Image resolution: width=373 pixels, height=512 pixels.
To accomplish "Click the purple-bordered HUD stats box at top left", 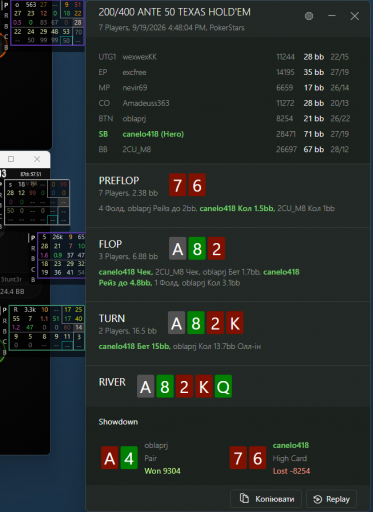I will tap(47, 23).
